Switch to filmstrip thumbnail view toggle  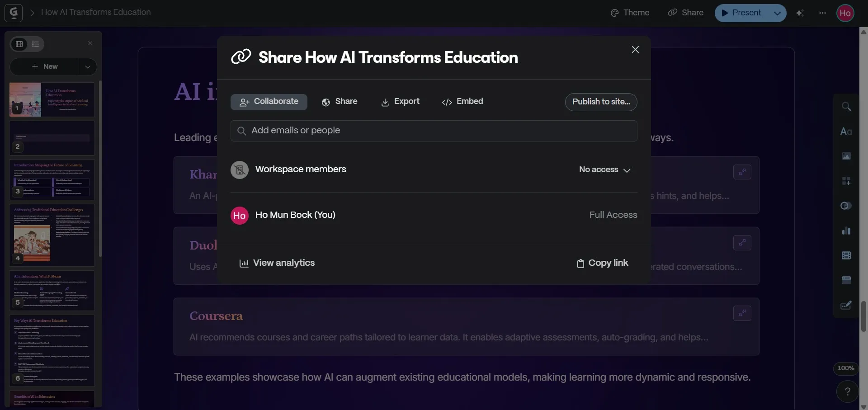pos(19,44)
